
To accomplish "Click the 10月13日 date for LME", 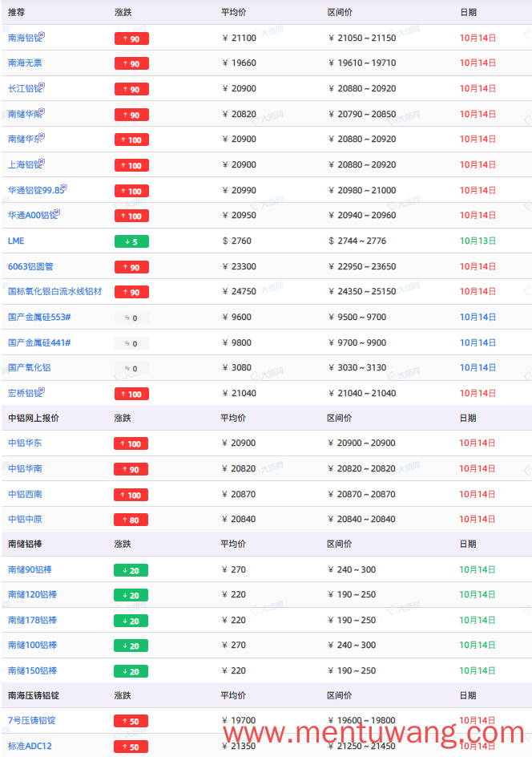I will [478, 241].
